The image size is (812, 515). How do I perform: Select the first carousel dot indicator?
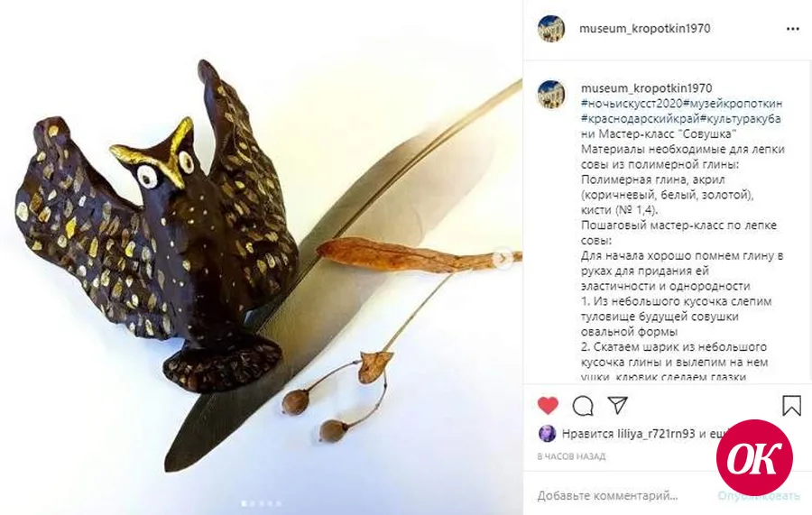tap(244, 503)
